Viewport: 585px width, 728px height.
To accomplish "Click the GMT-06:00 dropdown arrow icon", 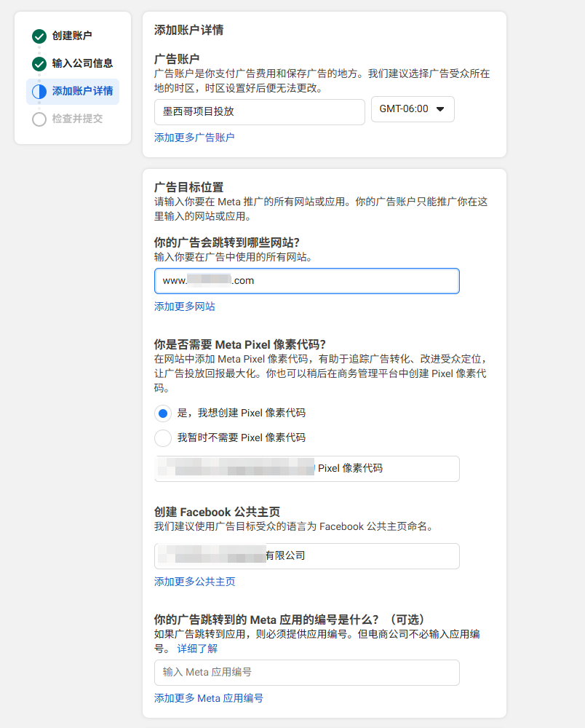I will [x=439, y=109].
